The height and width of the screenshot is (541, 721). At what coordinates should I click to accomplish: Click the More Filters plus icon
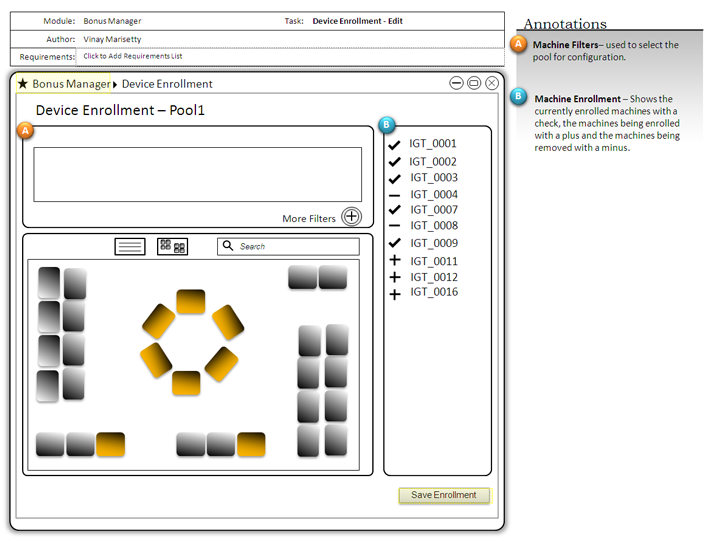[x=351, y=216]
